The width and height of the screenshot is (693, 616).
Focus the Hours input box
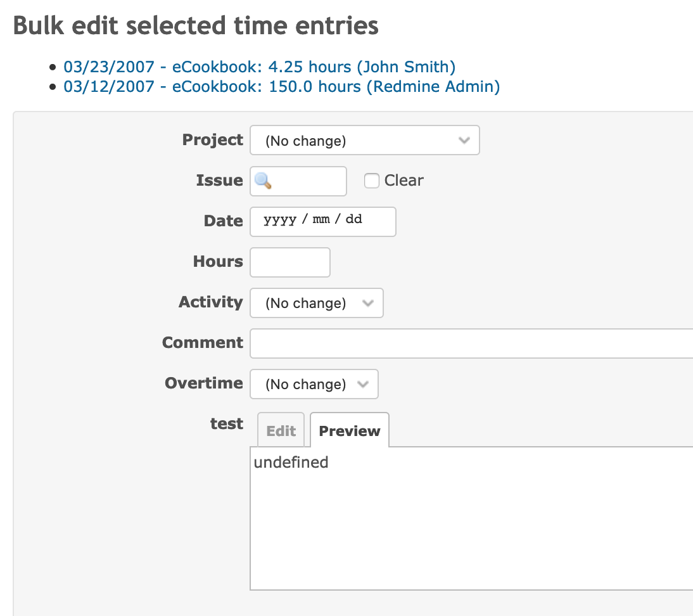[290, 262]
